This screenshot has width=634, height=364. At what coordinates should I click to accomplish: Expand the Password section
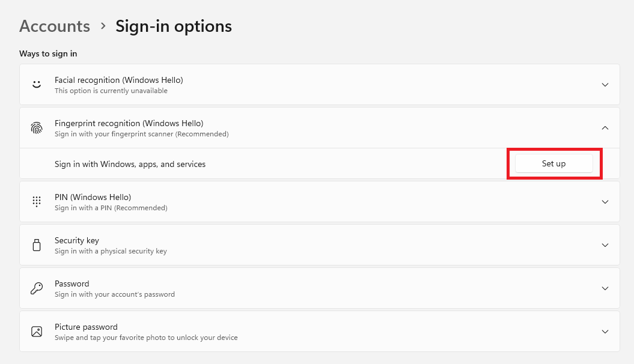(605, 288)
